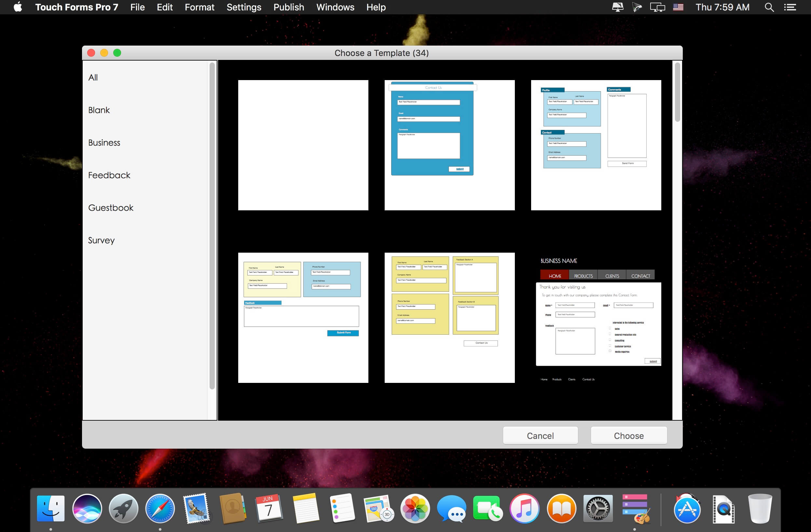
Task: Open Safari from the Dock
Action: pos(160,509)
